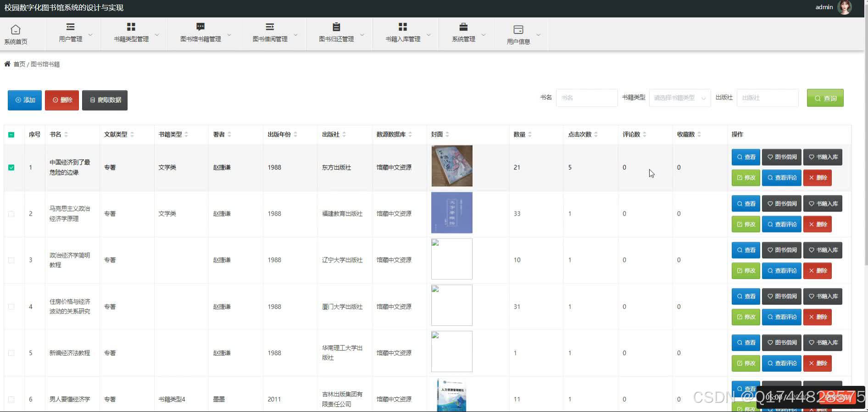Click the 图书馆书籍管理 chat icon
This screenshot has width=868, height=412.
tap(200, 27)
